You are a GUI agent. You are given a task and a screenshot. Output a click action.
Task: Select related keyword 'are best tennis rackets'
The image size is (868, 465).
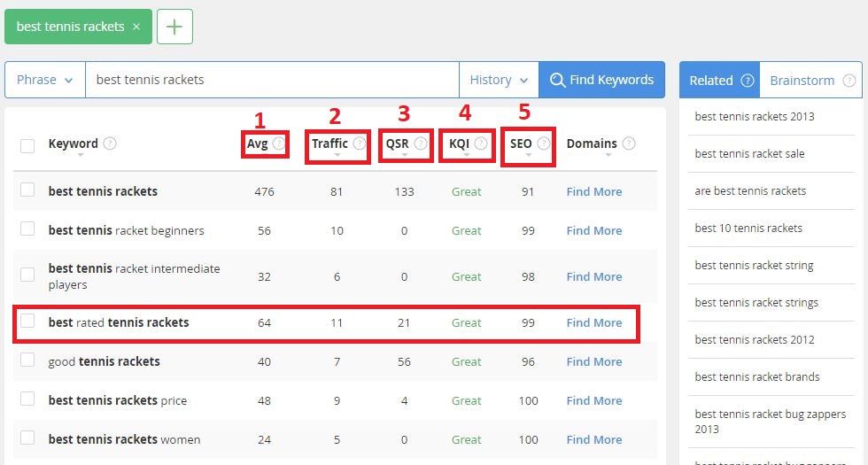click(750, 190)
